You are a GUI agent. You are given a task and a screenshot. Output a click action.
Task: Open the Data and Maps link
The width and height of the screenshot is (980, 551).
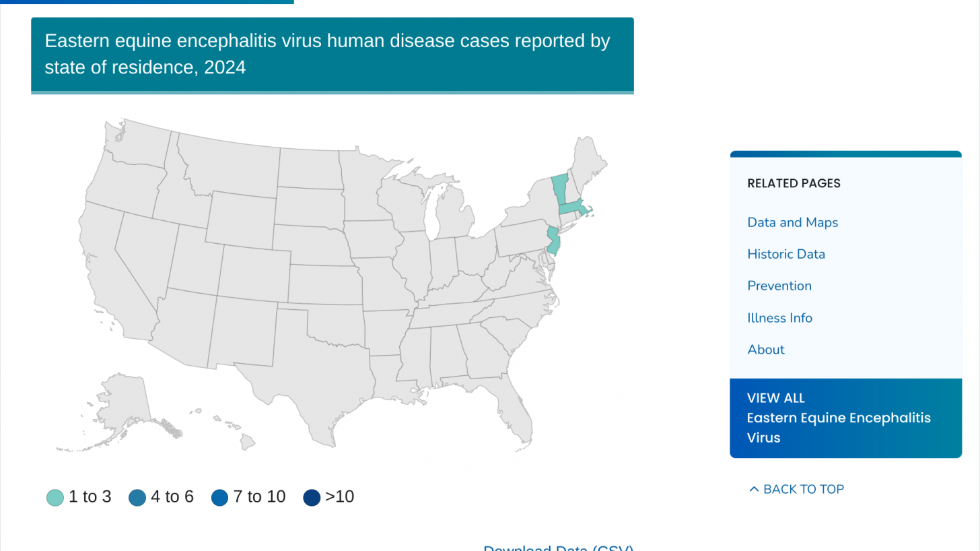792,222
